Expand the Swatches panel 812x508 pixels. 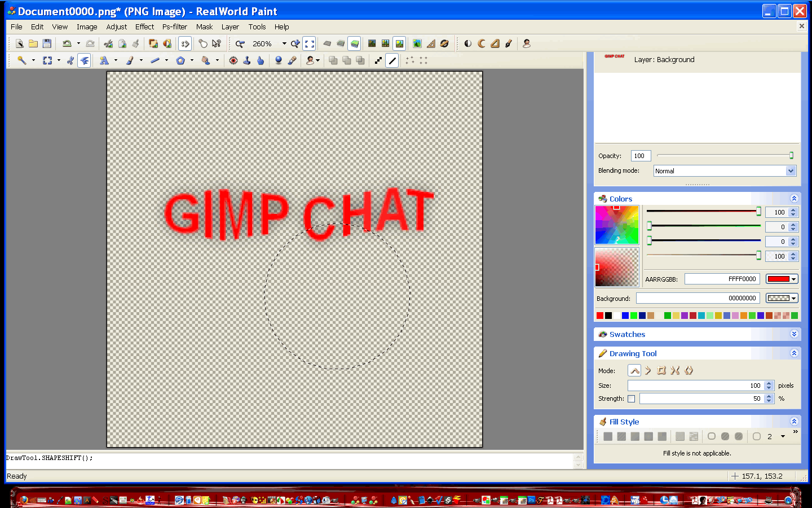[x=794, y=334]
